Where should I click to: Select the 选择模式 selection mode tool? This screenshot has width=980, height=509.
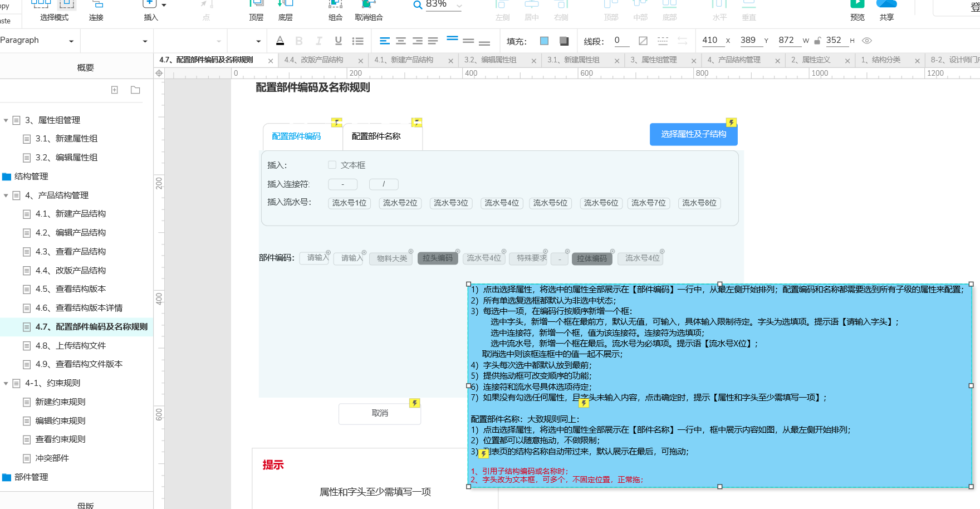click(x=54, y=10)
